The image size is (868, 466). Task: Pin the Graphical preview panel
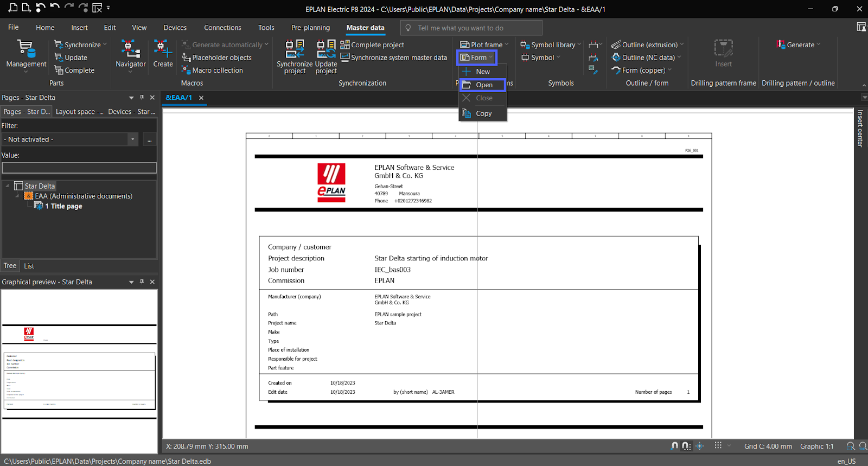point(142,282)
